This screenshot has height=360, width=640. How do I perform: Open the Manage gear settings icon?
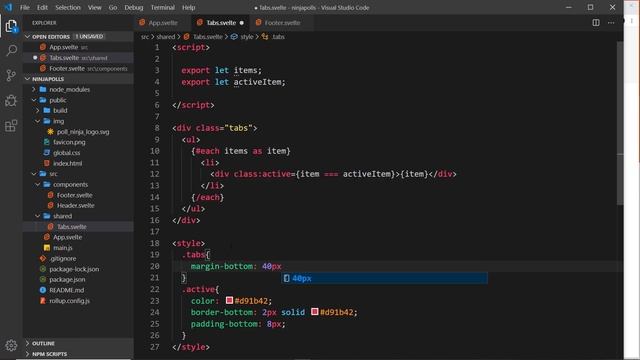tap(11, 345)
